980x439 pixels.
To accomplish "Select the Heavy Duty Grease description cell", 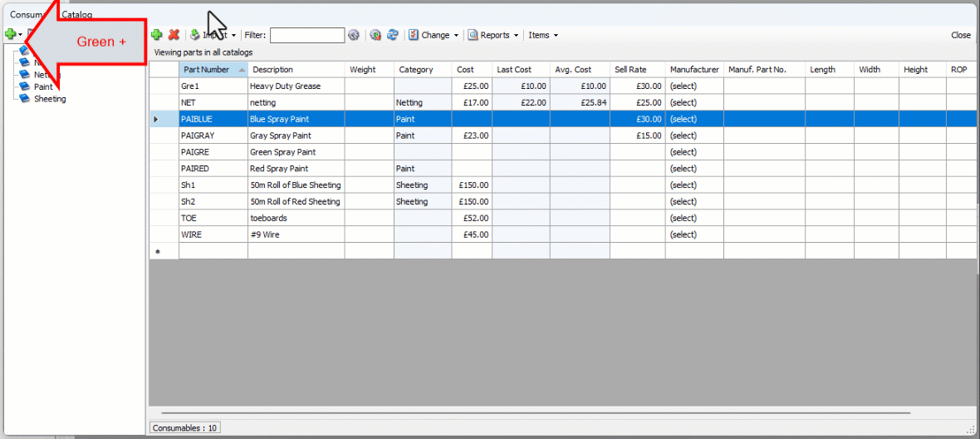I will (x=285, y=86).
